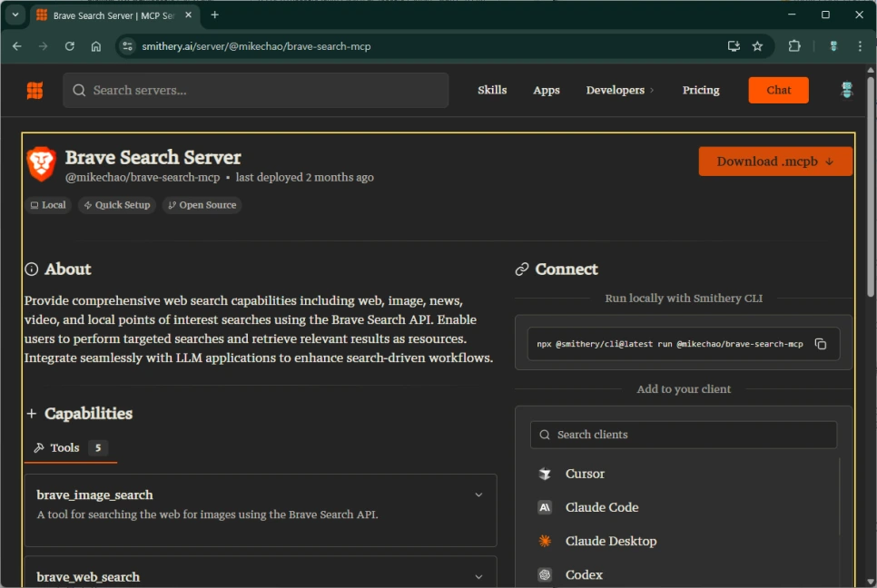Image resolution: width=877 pixels, height=588 pixels.
Task: Select the Tools tab
Action: (x=71, y=447)
